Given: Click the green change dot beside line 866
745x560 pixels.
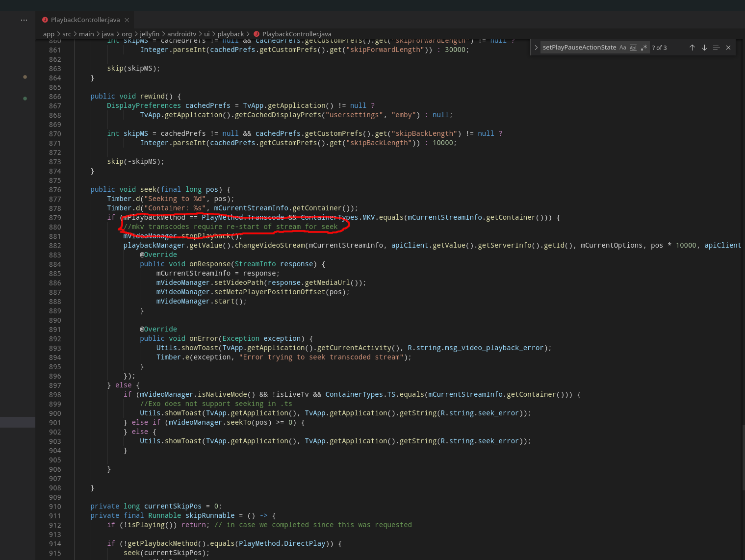Looking at the screenshot, I should point(25,98).
